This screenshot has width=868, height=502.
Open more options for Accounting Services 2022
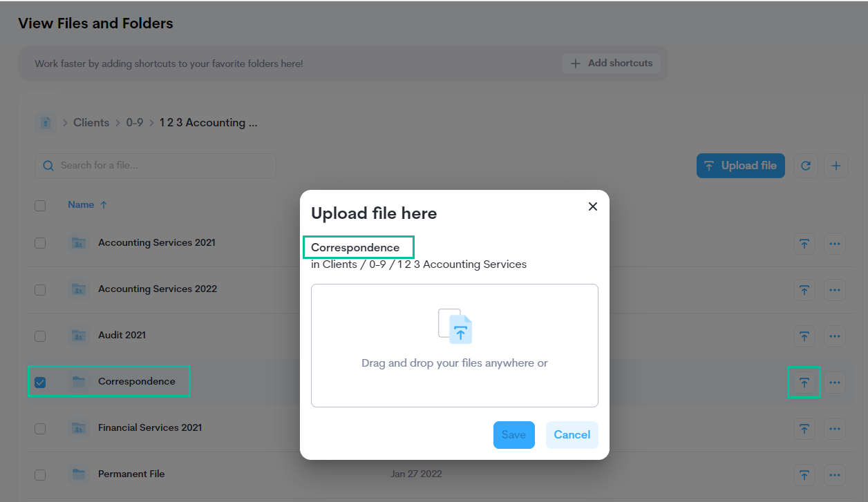point(835,290)
